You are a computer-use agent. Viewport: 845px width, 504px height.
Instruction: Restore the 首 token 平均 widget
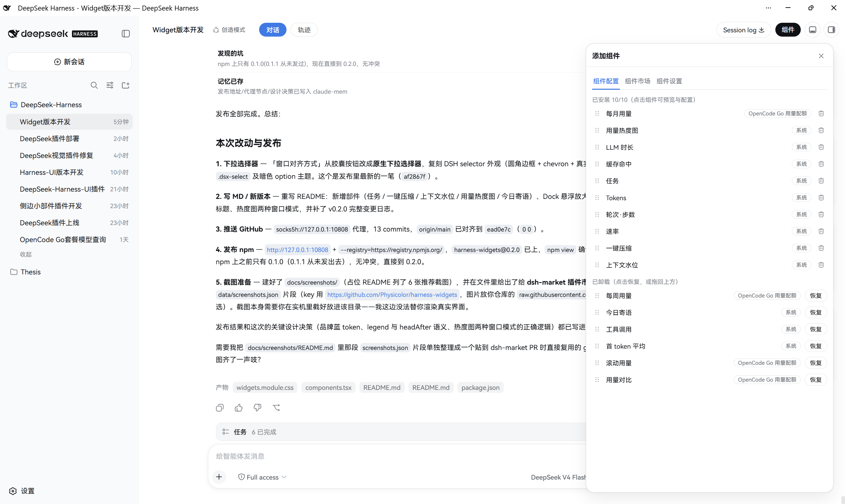point(815,346)
